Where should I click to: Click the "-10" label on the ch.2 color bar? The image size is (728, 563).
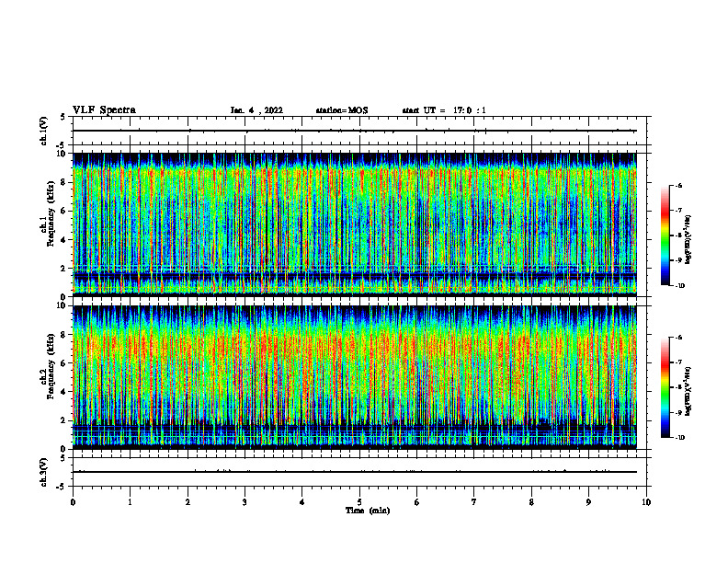click(680, 438)
